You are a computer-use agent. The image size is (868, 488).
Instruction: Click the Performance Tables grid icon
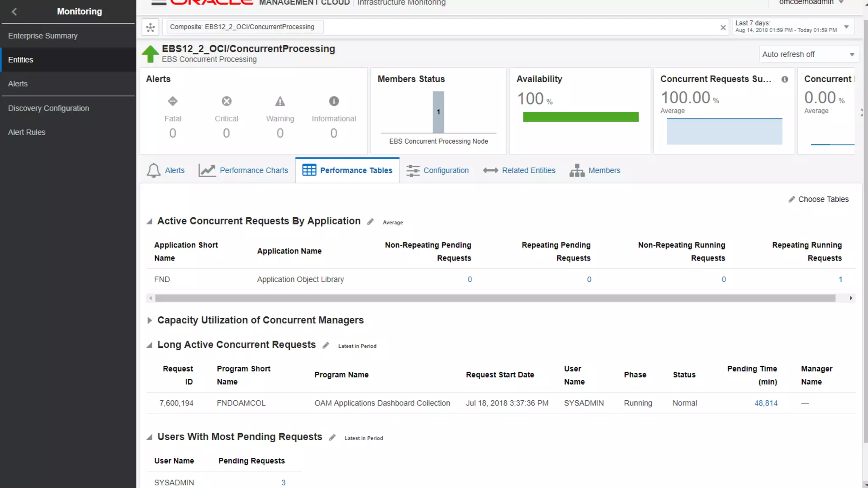(309, 170)
